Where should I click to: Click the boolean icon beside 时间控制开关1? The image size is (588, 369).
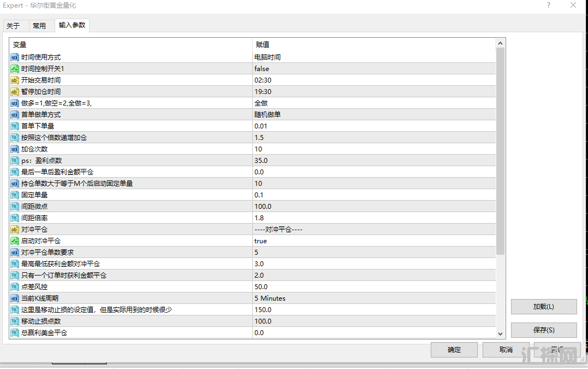tap(15, 69)
